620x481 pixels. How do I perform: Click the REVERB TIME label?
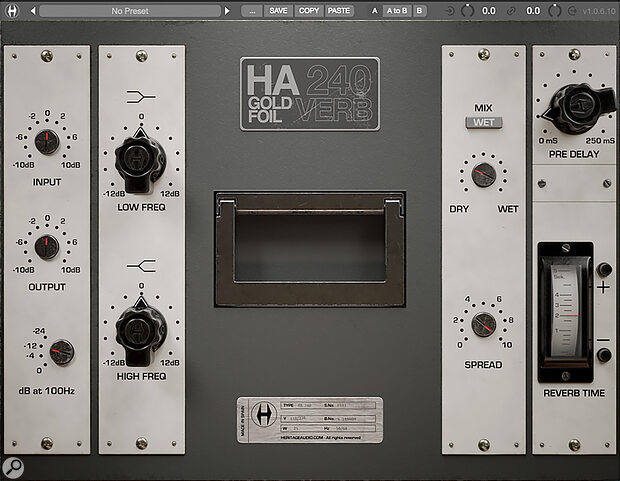coord(574,393)
